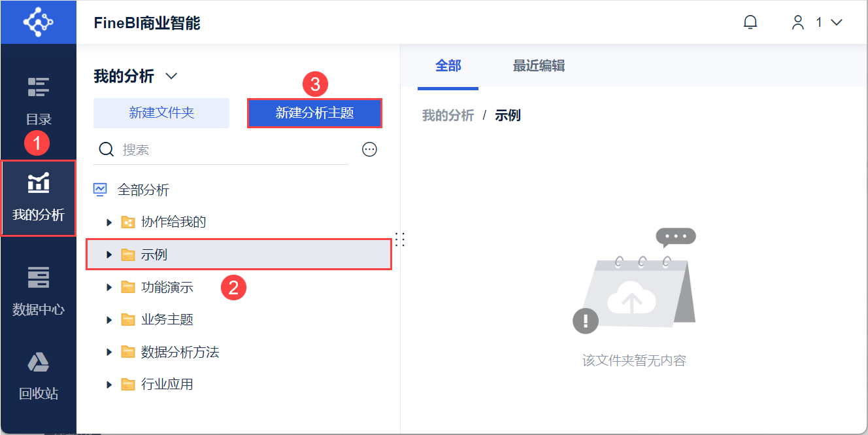
Task: Expand the 协作给我的 folder
Action: pos(109,222)
